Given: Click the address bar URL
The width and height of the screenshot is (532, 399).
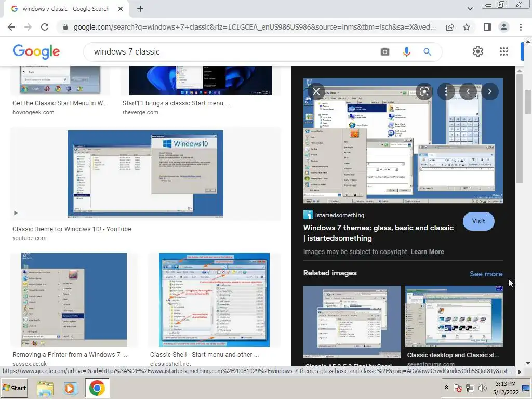Looking at the screenshot, I should pyautogui.click(x=255, y=27).
